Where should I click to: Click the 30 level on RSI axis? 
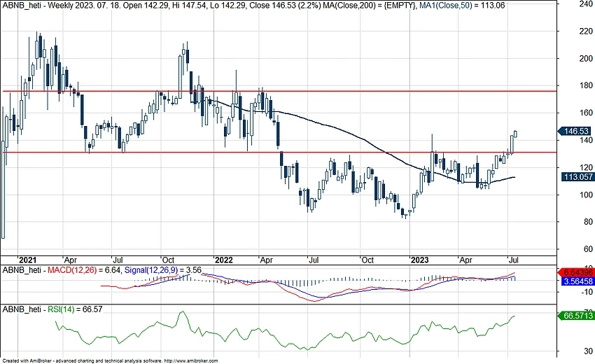[x=589, y=351]
